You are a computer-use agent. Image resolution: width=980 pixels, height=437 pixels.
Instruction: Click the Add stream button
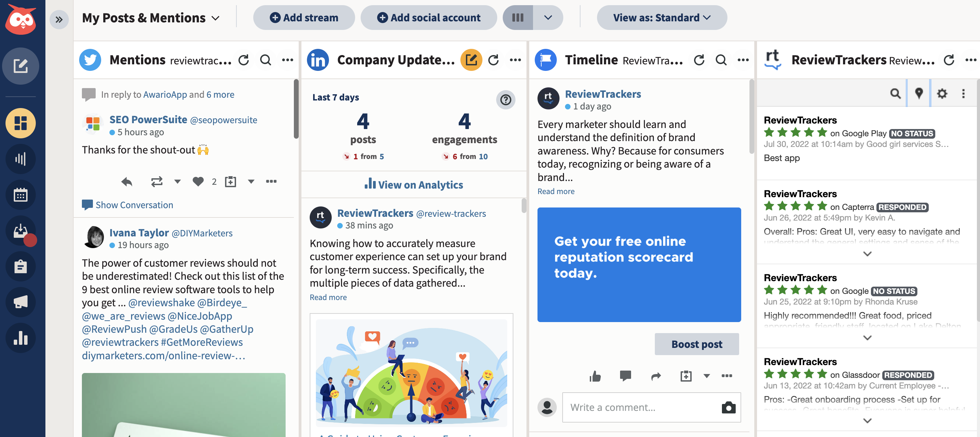(x=303, y=18)
